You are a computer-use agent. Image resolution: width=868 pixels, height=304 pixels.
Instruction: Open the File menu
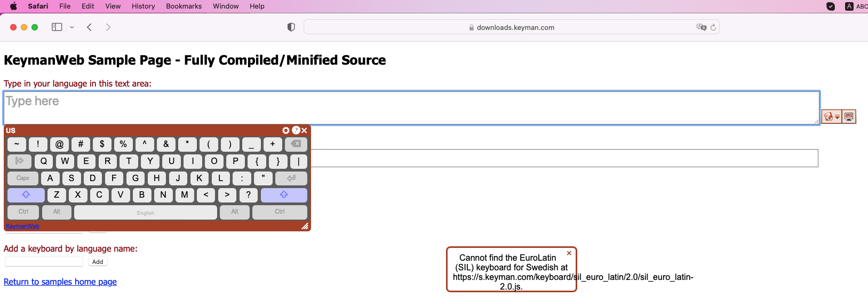click(x=65, y=6)
